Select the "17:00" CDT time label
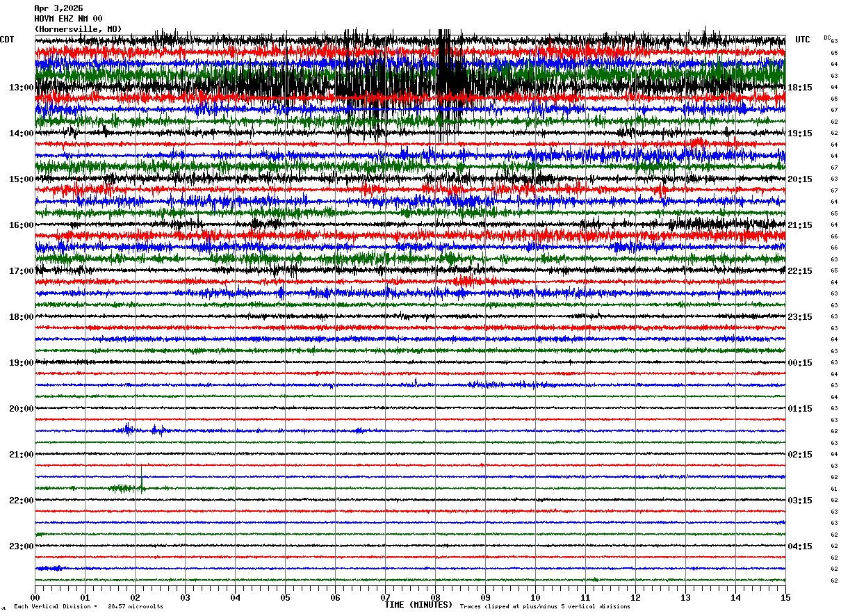Screen dimensions: 841x616 point(22,271)
